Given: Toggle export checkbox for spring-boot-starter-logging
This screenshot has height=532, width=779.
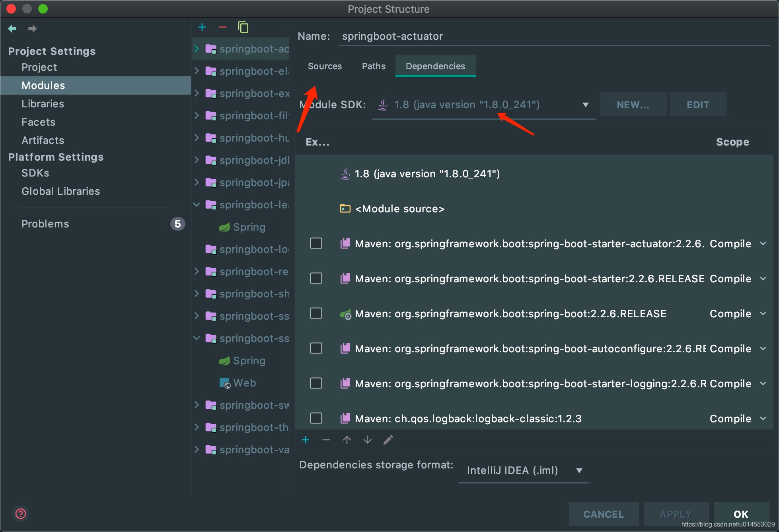Looking at the screenshot, I should [316, 383].
